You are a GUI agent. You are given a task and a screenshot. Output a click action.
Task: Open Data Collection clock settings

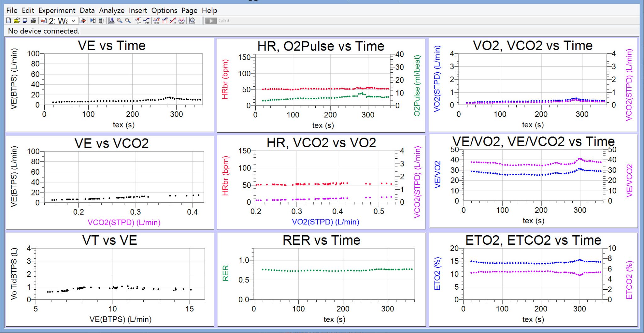click(x=192, y=21)
